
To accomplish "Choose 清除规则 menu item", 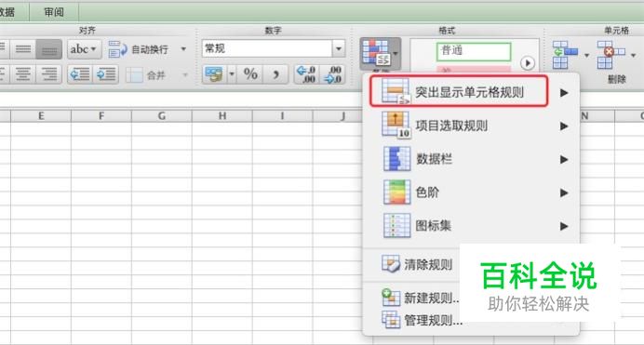I will click(417, 265).
